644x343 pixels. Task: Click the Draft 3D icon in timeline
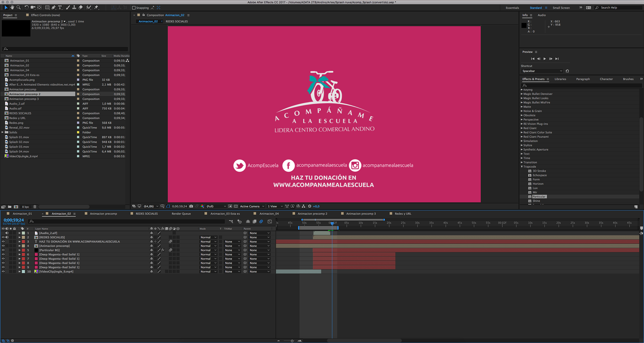click(x=239, y=222)
